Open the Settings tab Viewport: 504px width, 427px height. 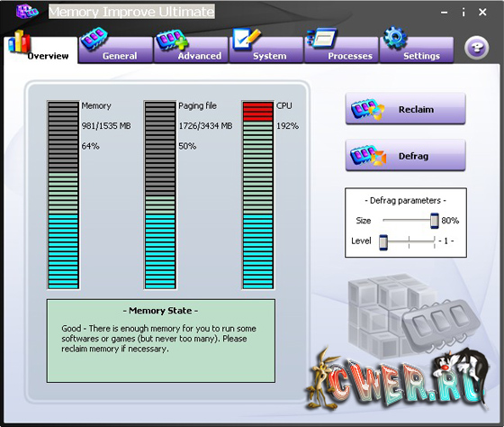coord(417,50)
